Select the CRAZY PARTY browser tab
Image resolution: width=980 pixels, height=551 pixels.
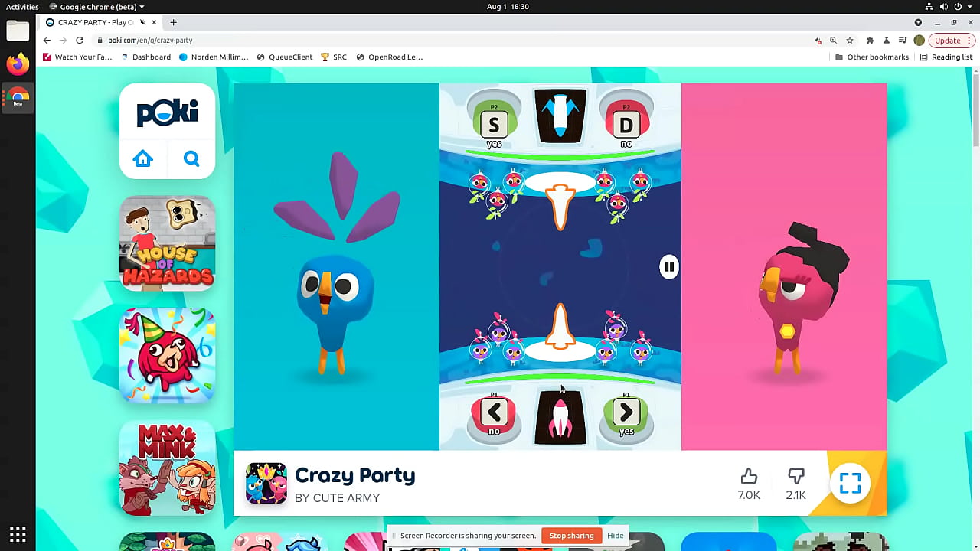[x=101, y=22]
